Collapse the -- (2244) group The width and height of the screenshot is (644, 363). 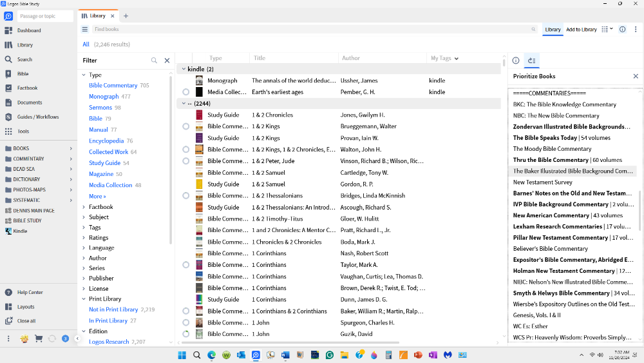coord(184,104)
